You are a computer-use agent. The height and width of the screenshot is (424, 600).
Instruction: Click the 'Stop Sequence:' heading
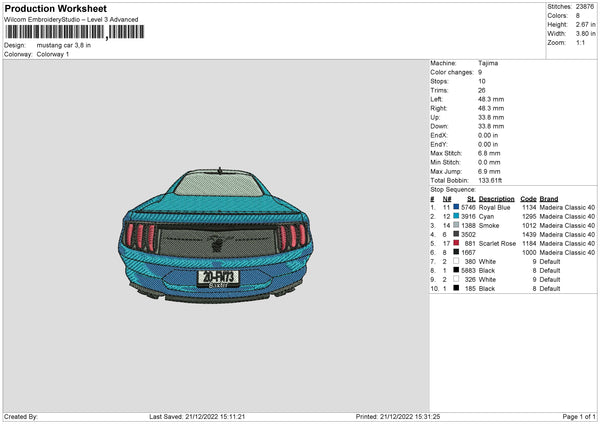453,189
